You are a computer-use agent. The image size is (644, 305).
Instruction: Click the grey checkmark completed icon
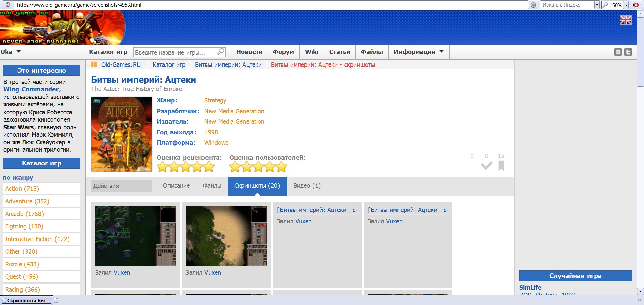(x=487, y=165)
